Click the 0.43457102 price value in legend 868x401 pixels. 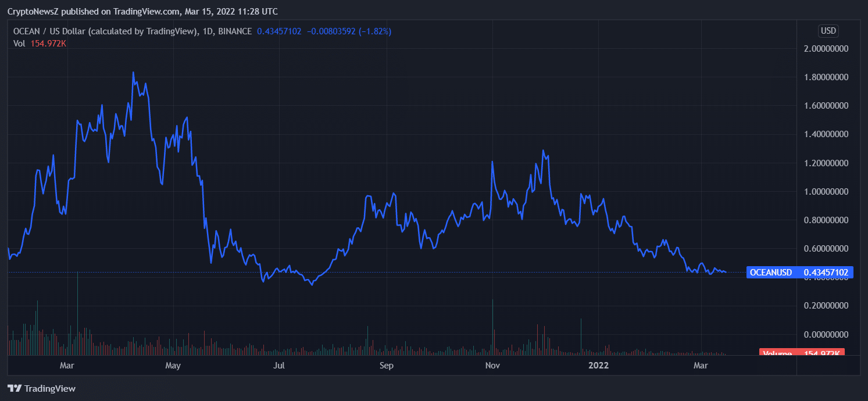(x=279, y=31)
